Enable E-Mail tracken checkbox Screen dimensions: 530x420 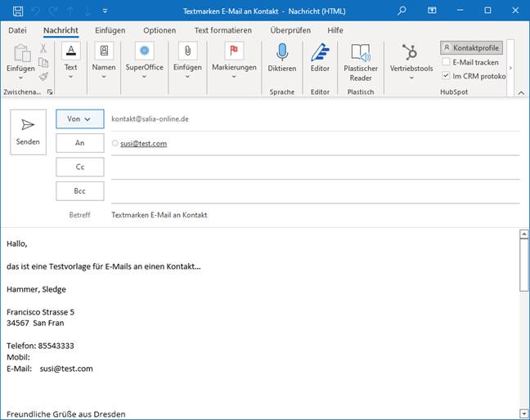[446, 62]
